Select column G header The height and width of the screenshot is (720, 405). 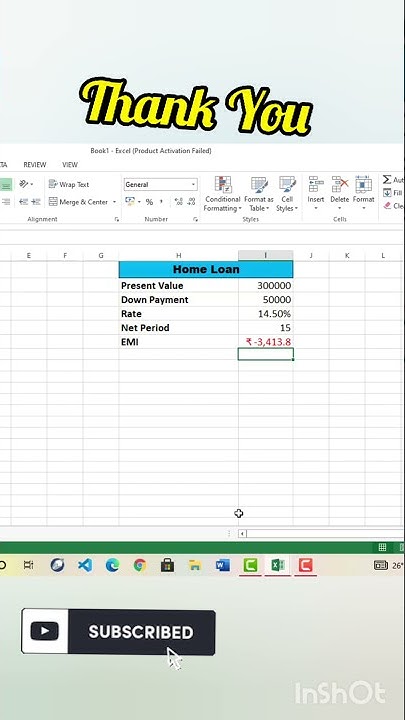[101, 255]
